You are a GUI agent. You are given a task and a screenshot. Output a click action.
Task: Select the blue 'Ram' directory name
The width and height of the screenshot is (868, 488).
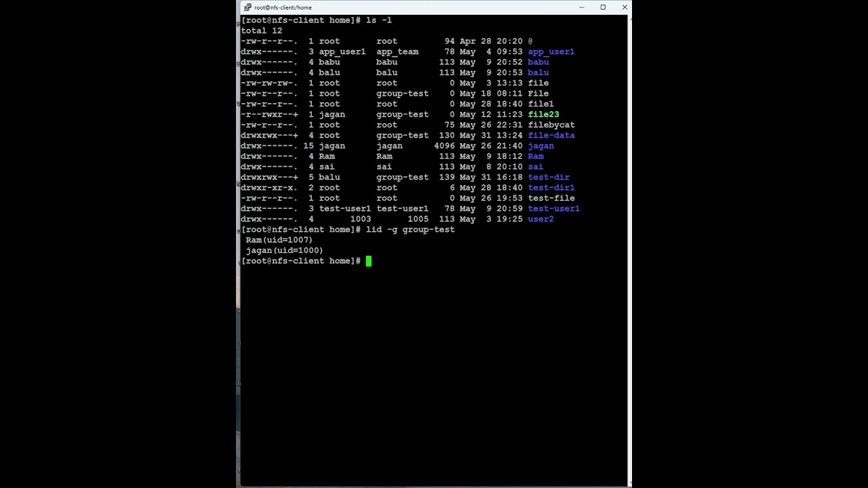[535, 157]
